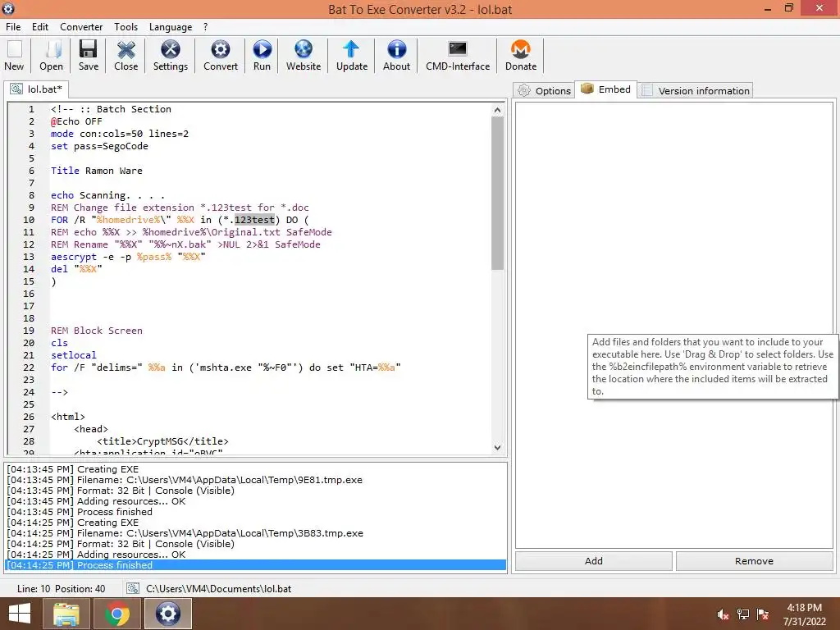Viewport: 840px width, 630px height.
Task: Check for updates via Update icon
Action: click(351, 55)
